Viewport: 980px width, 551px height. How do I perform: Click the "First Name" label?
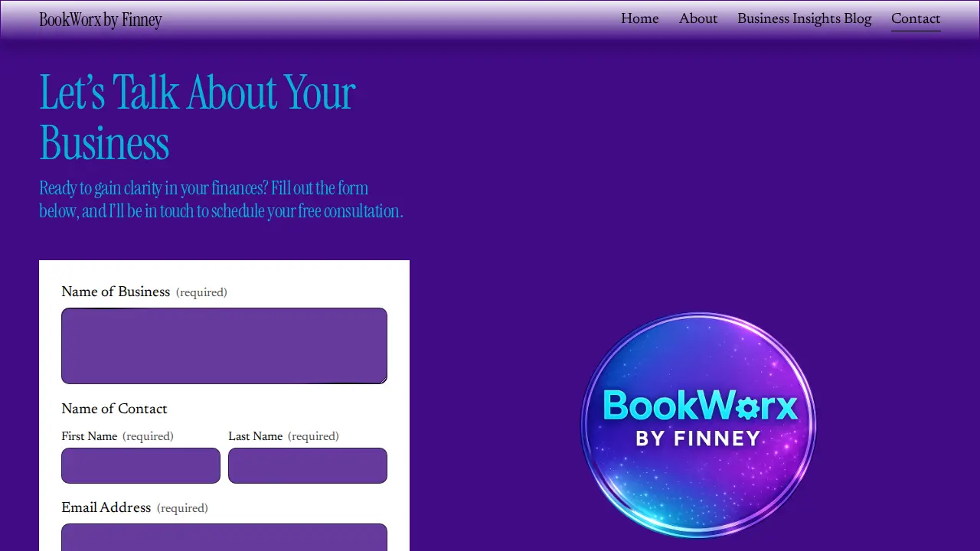tap(90, 436)
